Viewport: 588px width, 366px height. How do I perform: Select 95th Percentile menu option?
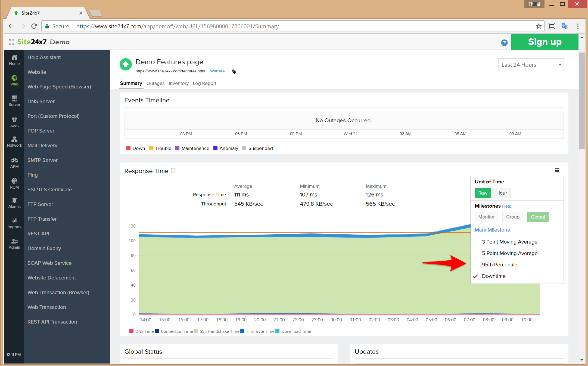pos(499,265)
